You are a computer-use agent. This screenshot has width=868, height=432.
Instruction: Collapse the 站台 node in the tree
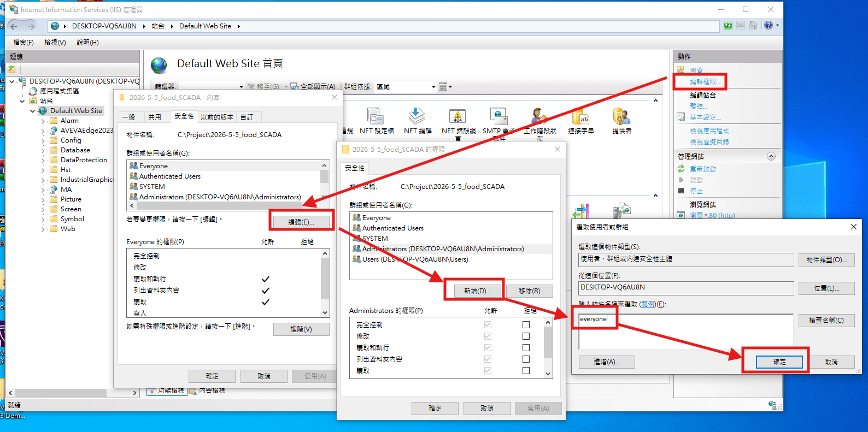22,101
